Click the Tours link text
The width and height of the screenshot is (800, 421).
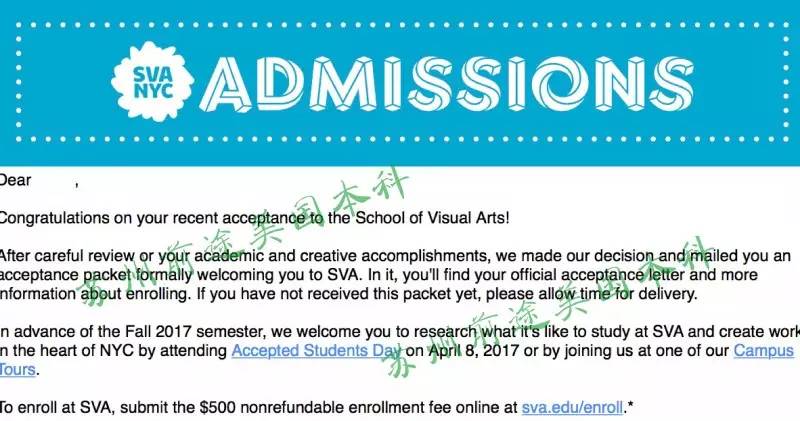click(17, 369)
